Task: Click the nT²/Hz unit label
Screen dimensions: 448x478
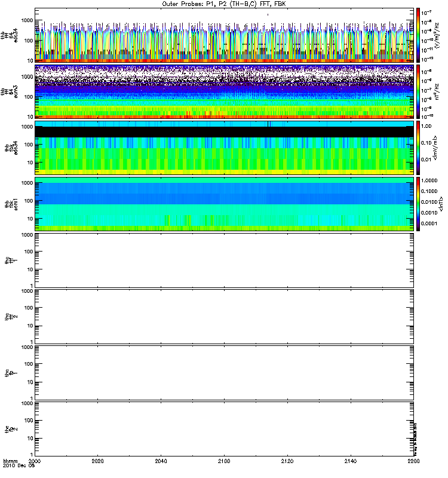Action: pos(437,91)
